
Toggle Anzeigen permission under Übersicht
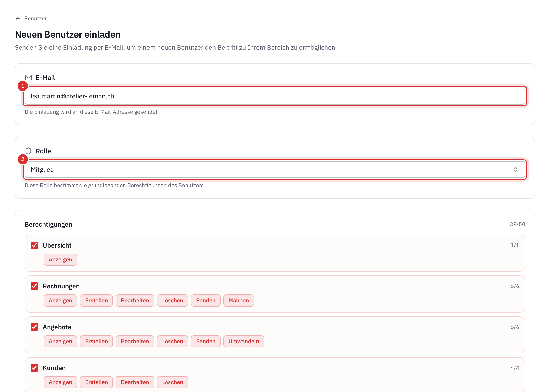[x=60, y=259]
